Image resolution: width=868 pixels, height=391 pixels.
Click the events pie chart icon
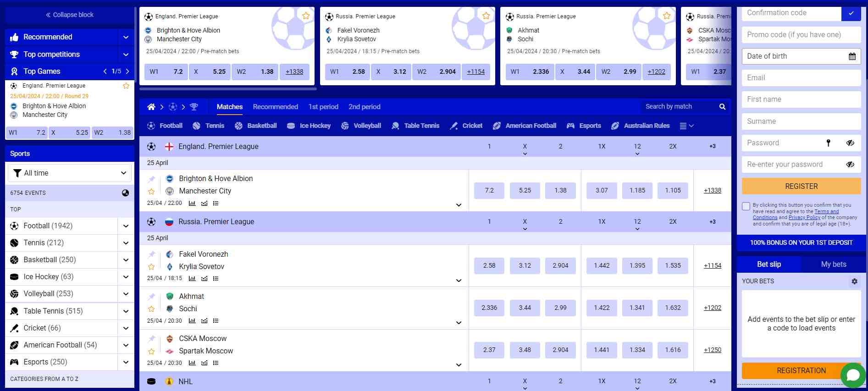(x=125, y=193)
